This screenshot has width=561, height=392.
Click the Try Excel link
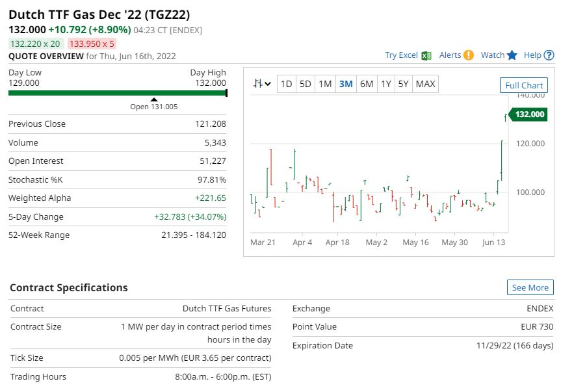(x=401, y=55)
